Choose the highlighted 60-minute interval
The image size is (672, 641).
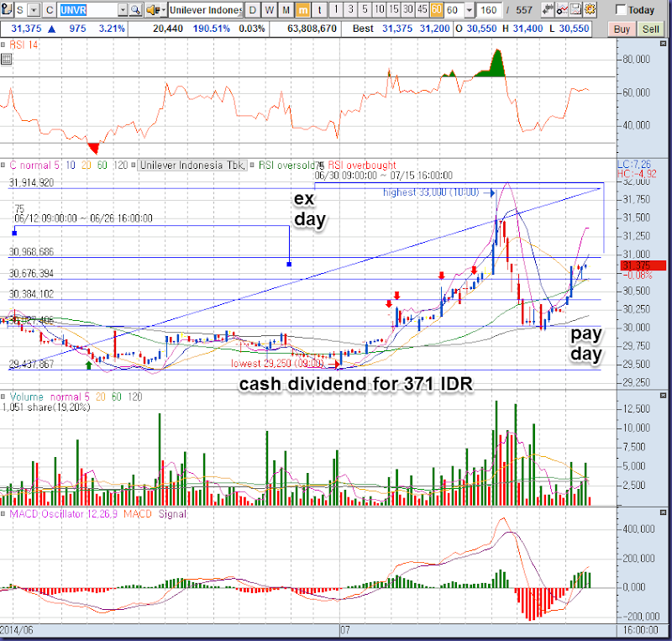pos(436,9)
